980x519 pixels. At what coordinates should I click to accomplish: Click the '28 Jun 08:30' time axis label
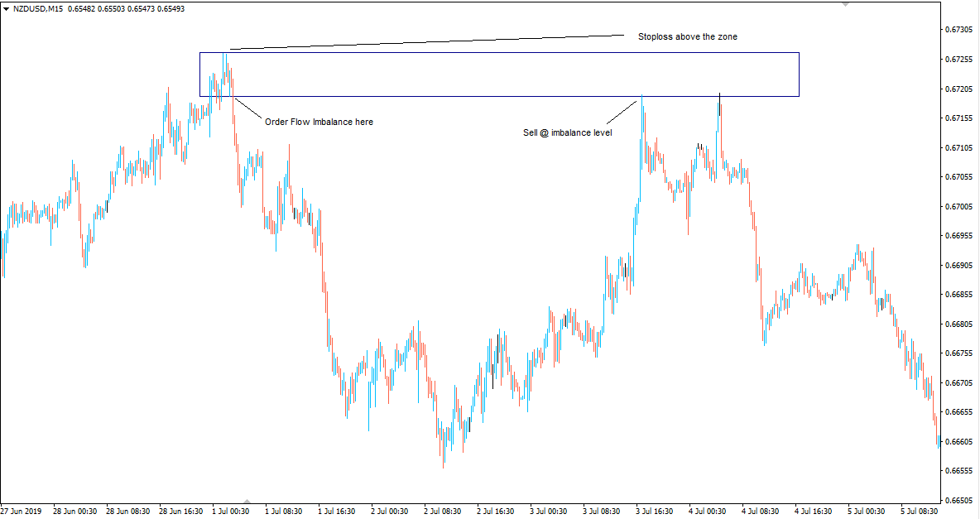(128, 512)
